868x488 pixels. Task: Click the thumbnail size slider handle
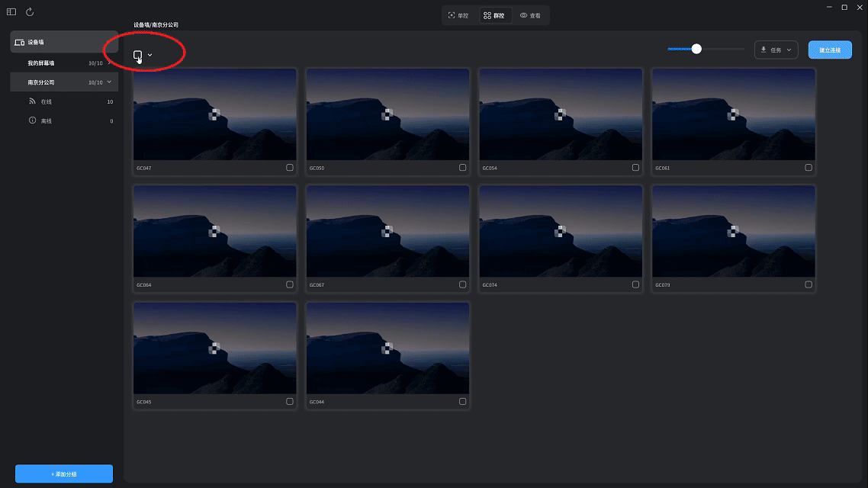pos(696,49)
